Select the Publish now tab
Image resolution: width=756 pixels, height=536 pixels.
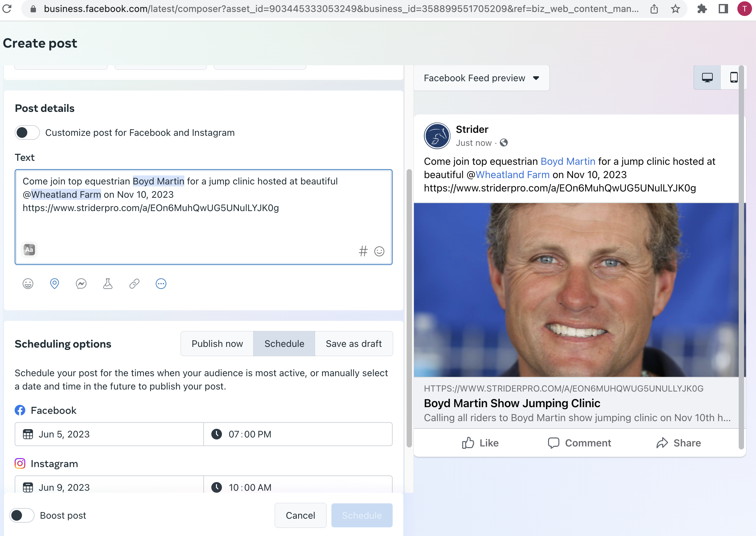coord(217,344)
